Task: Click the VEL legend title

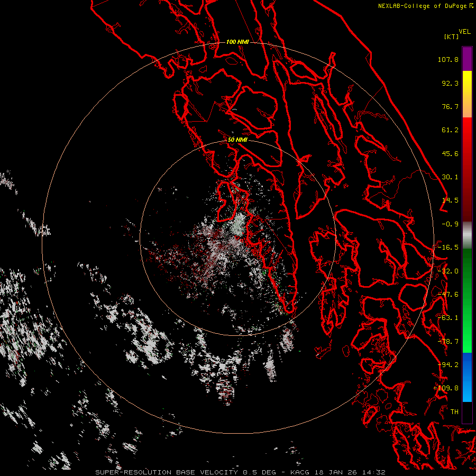Action: coord(465,32)
